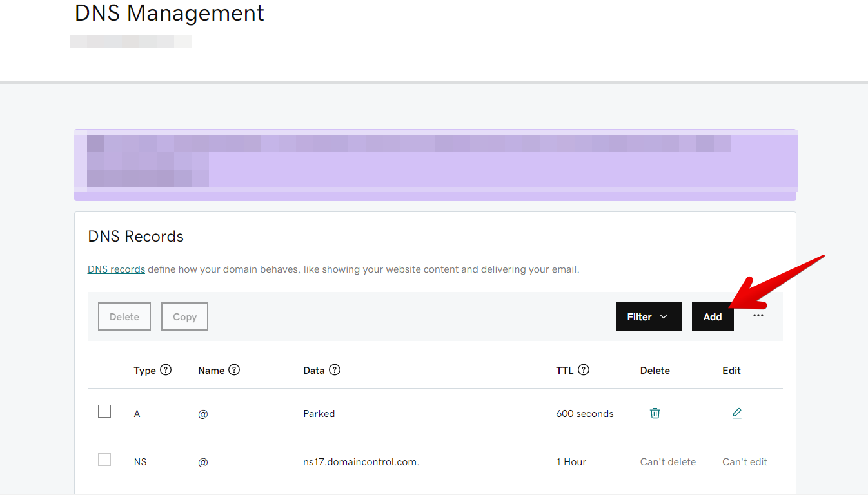Click the TTL column header label
The width and height of the screenshot is (868, 495).
(x=564, y=371)
